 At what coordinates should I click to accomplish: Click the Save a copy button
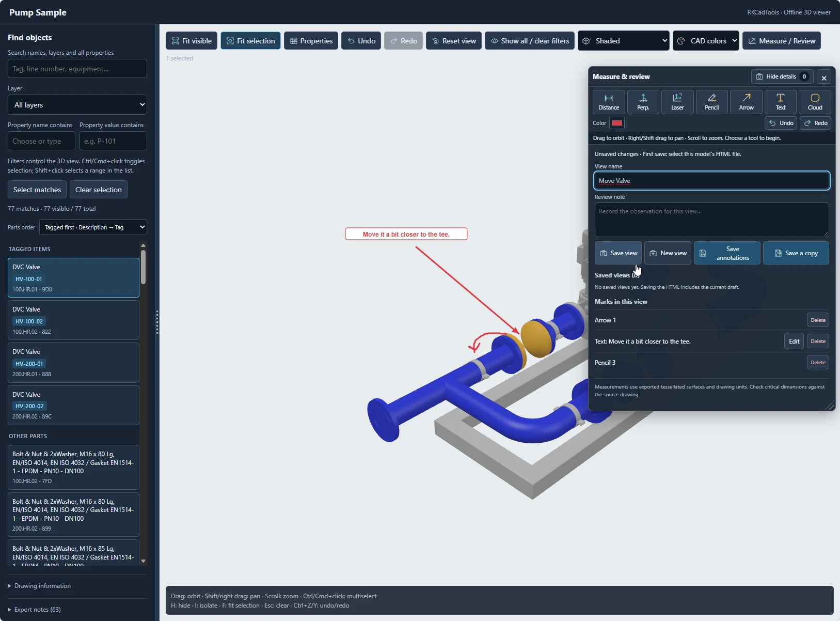click(796, 253)
